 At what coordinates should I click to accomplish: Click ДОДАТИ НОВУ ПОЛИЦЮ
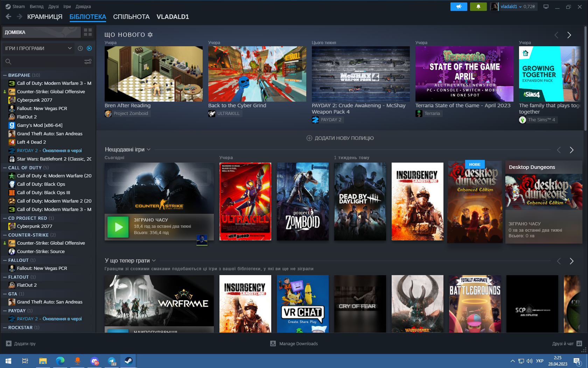[339, 138]
